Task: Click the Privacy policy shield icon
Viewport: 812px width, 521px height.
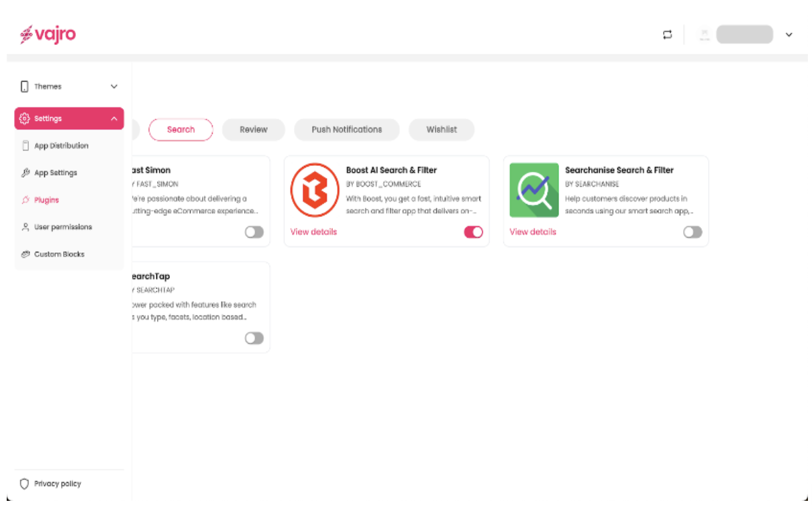Action: (25, 483)
